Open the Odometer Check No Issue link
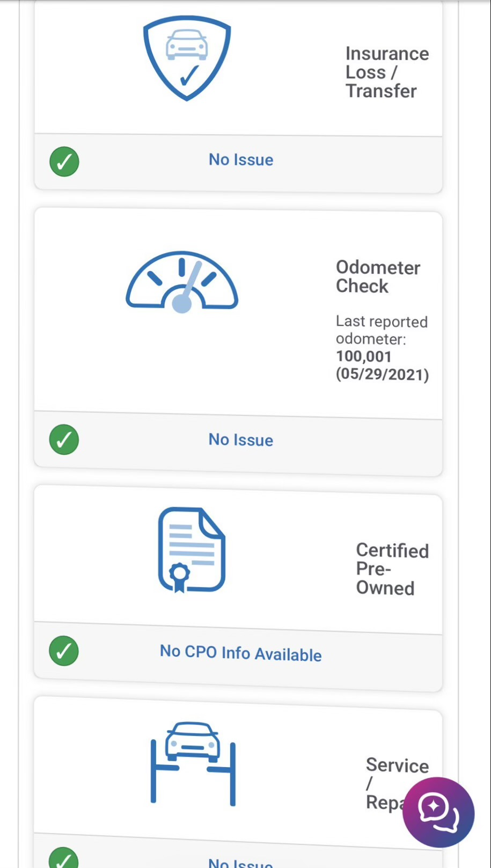The image size is (491, 868). pyautogui.click(x=241, y=440)
